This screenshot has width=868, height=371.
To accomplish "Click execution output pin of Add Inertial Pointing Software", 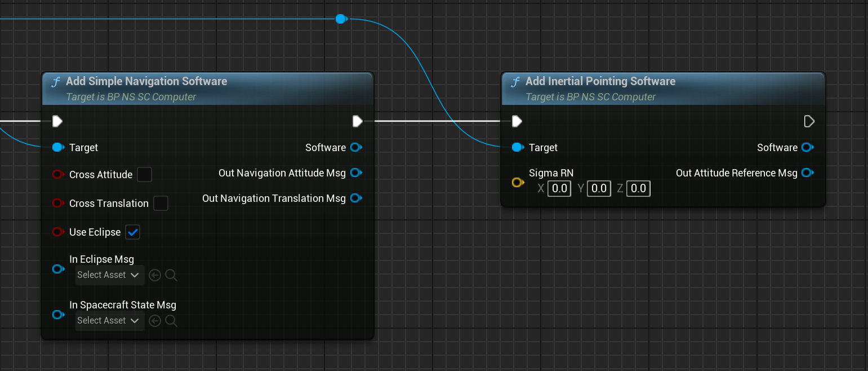I will [809, 121].
